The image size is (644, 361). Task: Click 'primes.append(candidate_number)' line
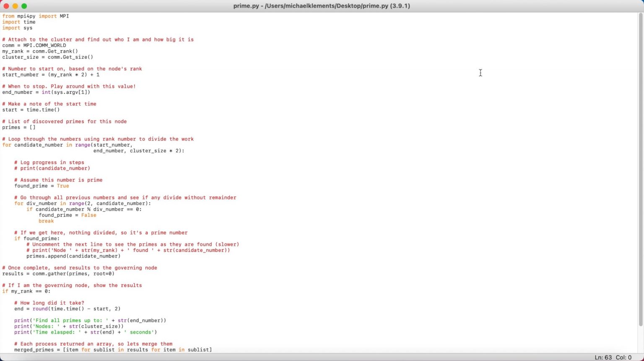(73, 256)
